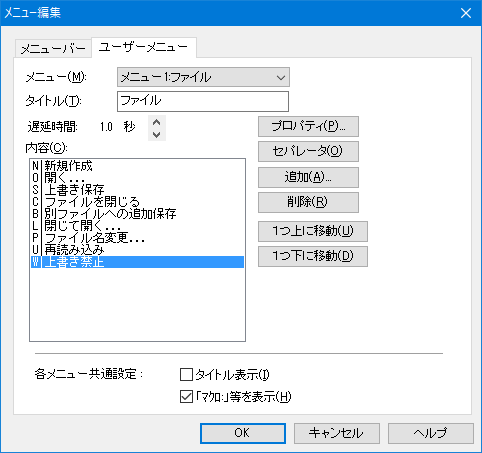Select 新規作成 in the list

click(x=137, y=166)
